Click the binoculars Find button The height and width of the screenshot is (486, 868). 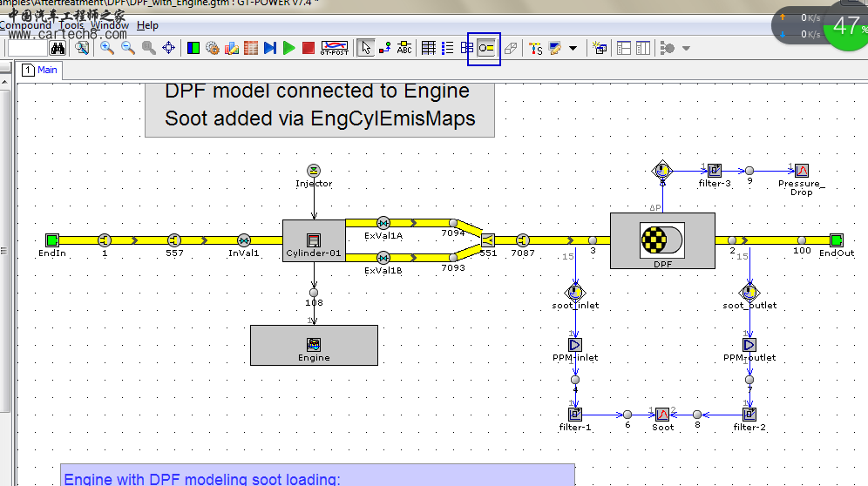point(58,48)
